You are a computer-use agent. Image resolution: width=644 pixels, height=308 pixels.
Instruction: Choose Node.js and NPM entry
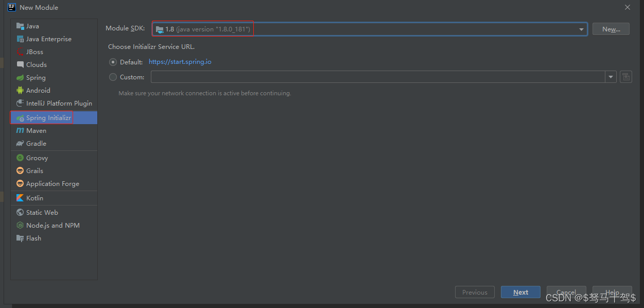[x=54, y=225]
